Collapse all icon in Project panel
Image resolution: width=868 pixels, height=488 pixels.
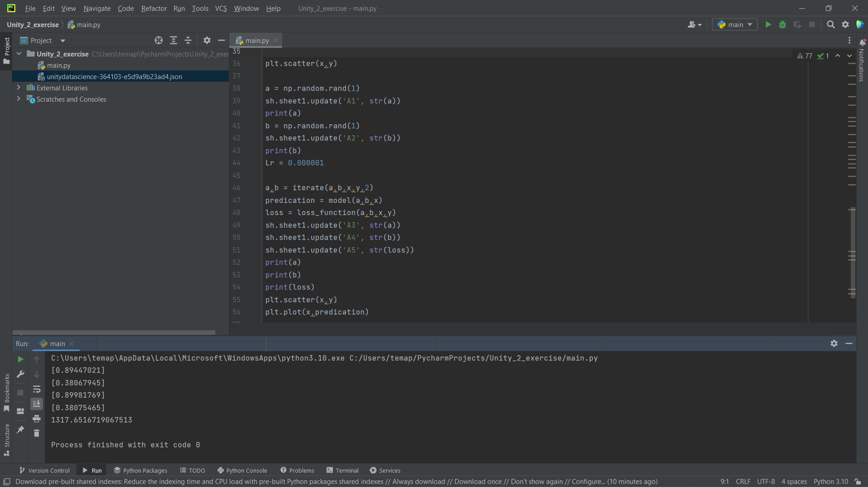click(188, 41)
